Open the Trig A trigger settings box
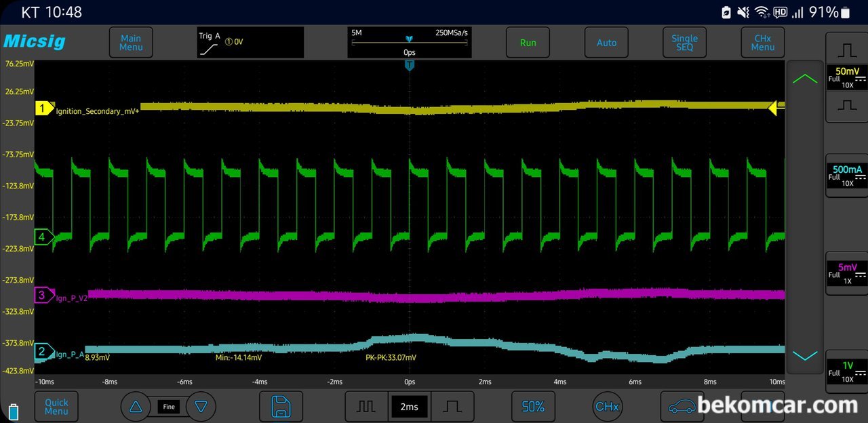Viewport: 868px width, 423px height. 250,43
